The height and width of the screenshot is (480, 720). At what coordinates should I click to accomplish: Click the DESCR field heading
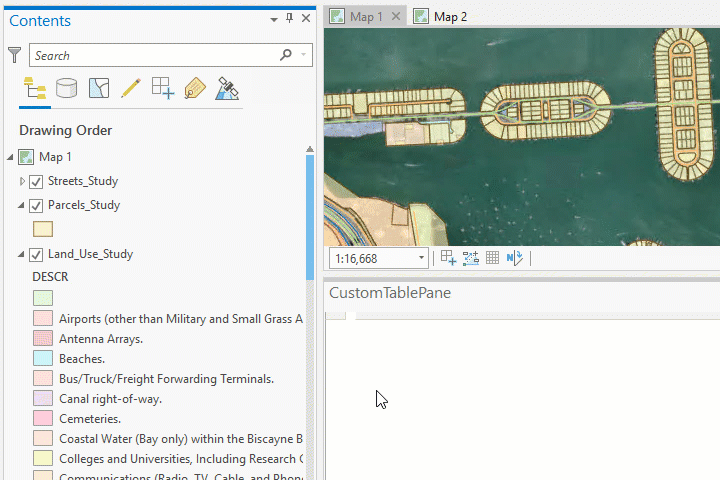coord(50,277)
